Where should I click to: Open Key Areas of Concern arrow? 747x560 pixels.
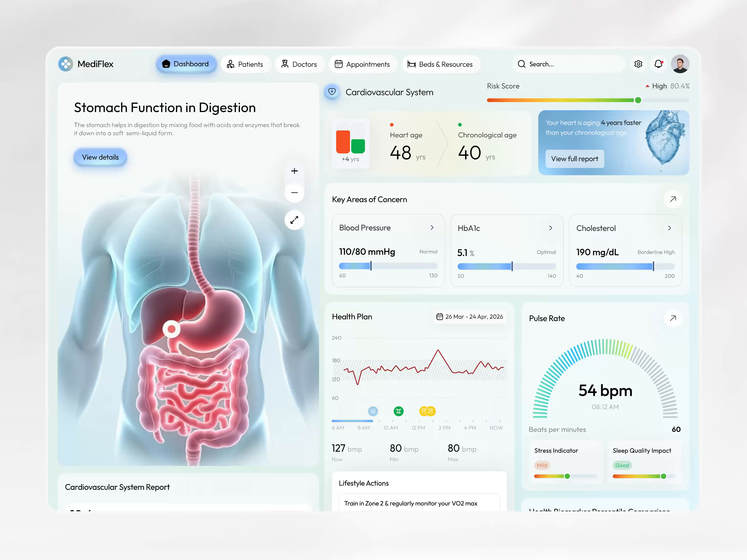point(673,199)
